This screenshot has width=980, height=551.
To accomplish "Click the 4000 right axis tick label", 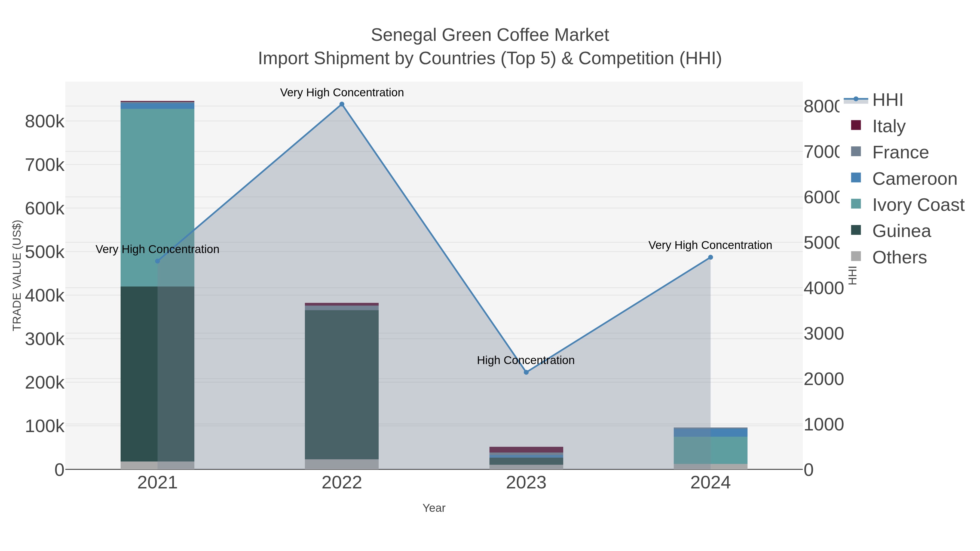I will point(823,288).
